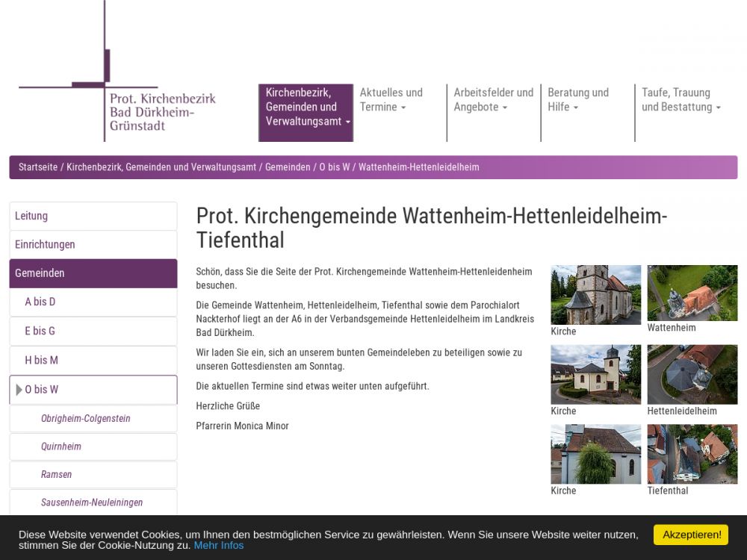Follow the Mehr Infos cookie link
Screen dimensions: 747x560
coord(219,545)
